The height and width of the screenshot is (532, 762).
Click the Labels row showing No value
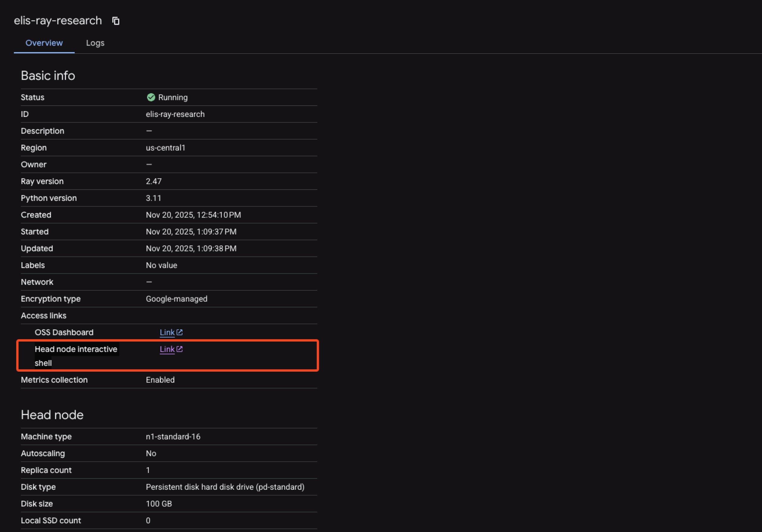coord(161,265)
